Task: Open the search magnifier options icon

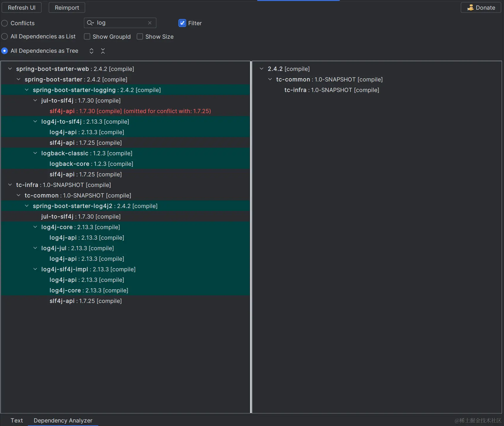Action: pyautogui.click(x=90, y=23)
